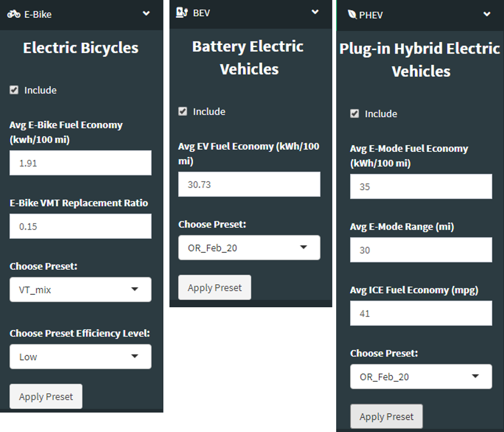504x432 pixels.
Task: Click the Avg EV Fuel Economy field
Action: [249, 185]
